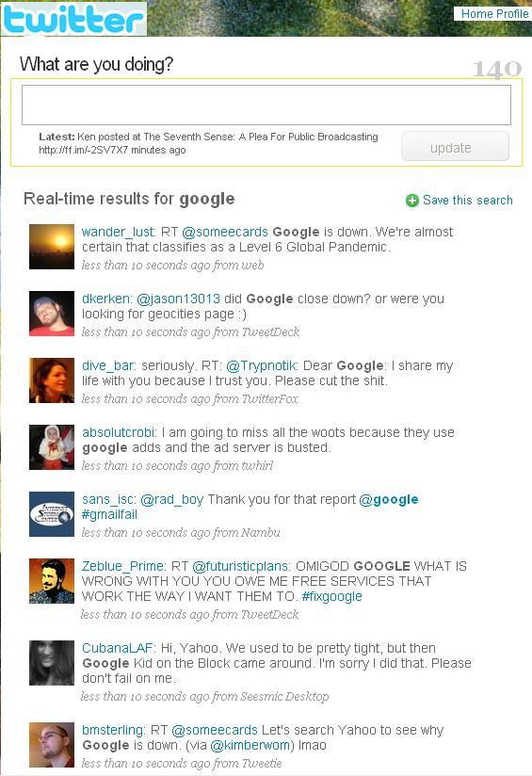Open the #fixgoogle hashtag link

[x=331, y=596]
